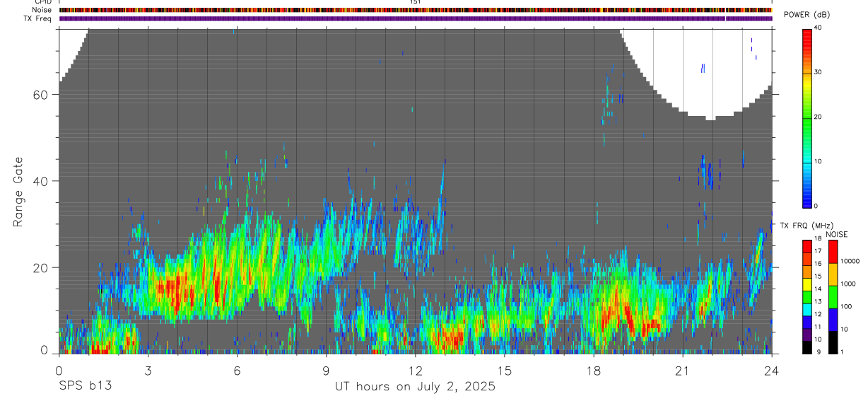Click the Noise strip at top
This screenshot has width=868, height=401.
(x=416, y=10)
